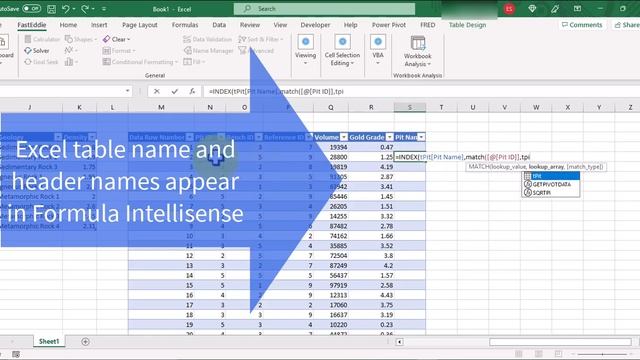
Task: Open the Formulas tab
Action: coord(185,25)
